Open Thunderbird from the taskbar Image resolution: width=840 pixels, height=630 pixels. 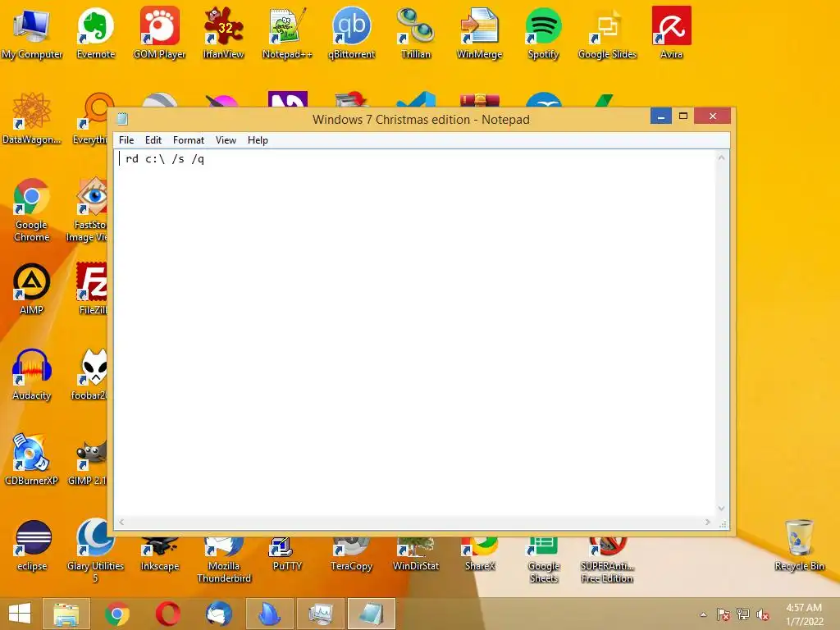(x=219, y=614)
